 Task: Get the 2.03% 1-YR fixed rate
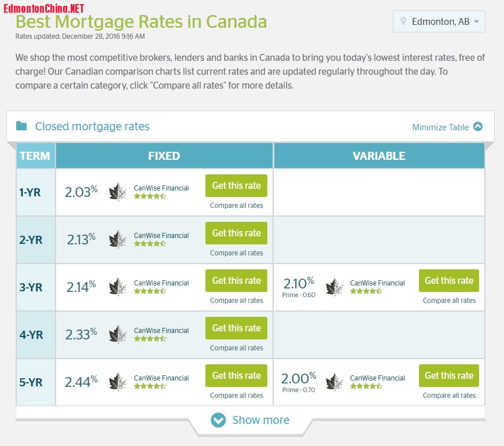[236, 186]
